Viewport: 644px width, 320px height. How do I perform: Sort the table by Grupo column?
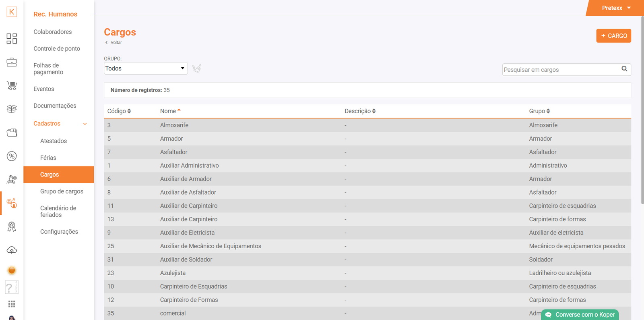(539, 111)
